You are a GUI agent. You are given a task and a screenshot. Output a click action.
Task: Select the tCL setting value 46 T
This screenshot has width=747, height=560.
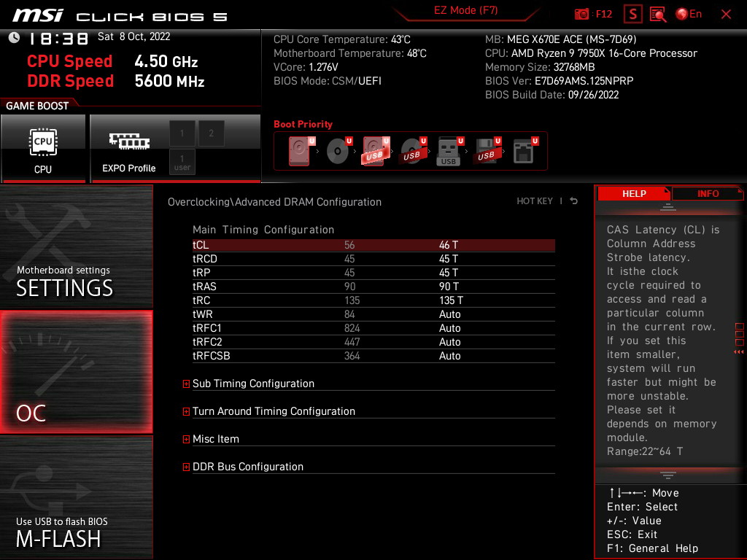[x=449, y=245]
